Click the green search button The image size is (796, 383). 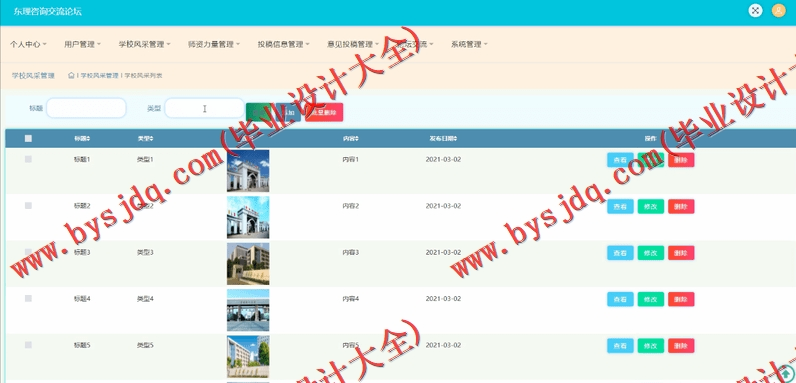(258, 112)
